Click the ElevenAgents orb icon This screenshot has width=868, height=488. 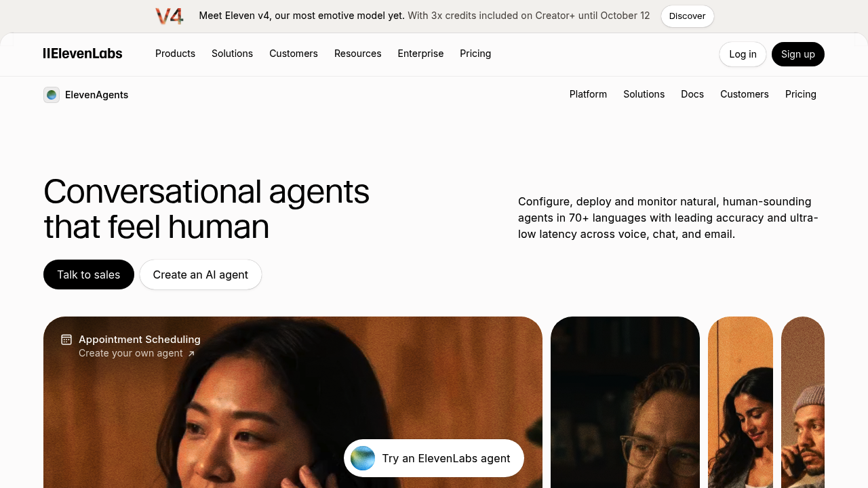[x=52, y=95]
